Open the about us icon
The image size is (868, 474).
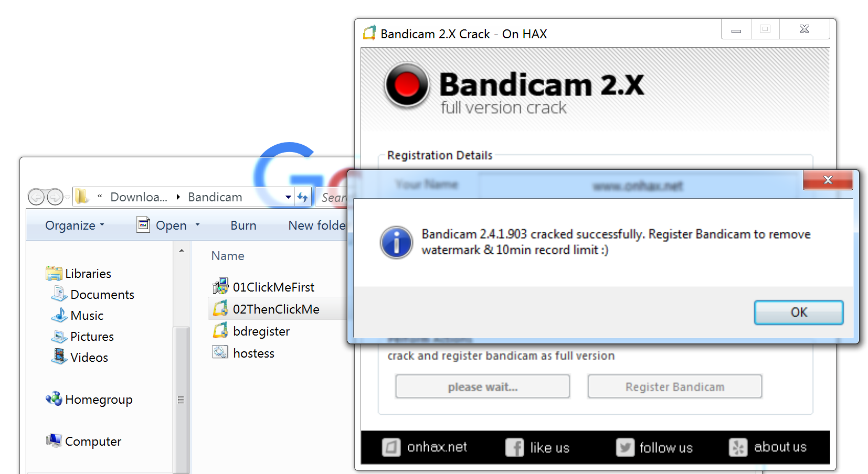pyautogui.click(x=738, y=447)
